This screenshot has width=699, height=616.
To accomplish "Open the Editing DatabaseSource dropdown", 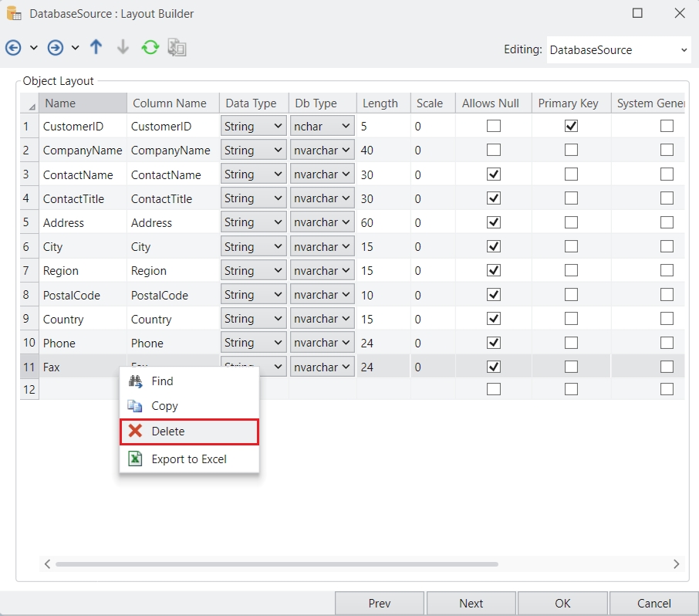I will point(619,50).
